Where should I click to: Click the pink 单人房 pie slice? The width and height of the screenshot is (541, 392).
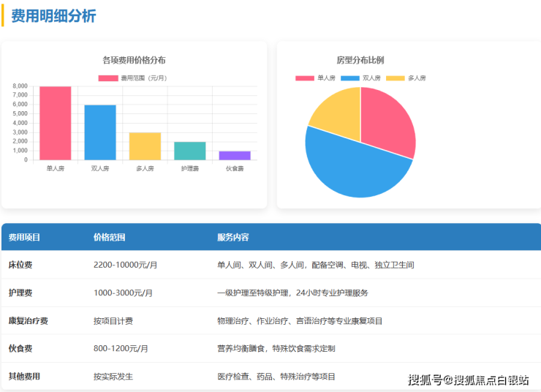click(x=387, y=121)
